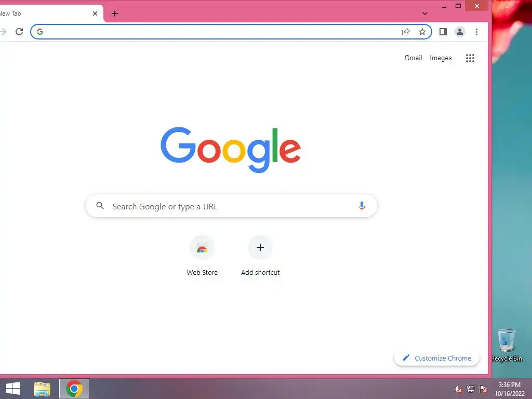Share this page using the share icon
This screenshot has width=532, height=399.
click(406, 32)
